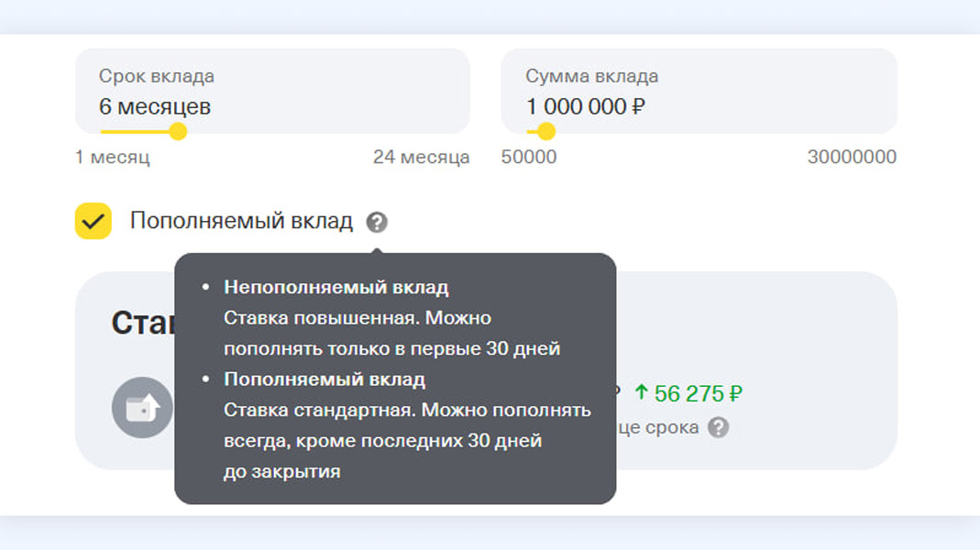Image resolution: width=980 pixels, height=550 pixels.
Task: Click question mark icon beside 'це срока'
Action: tap(719, 427)
